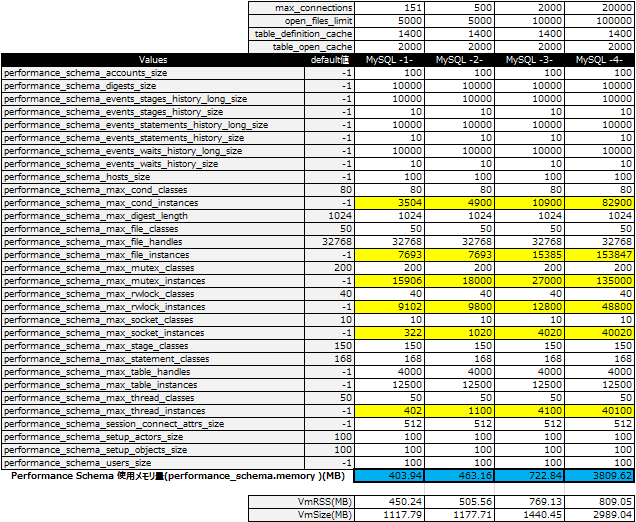Select yellow cell with value 15906
This screenshot has width=636, height=522.
pyautogui.click(x=389, y=281)
